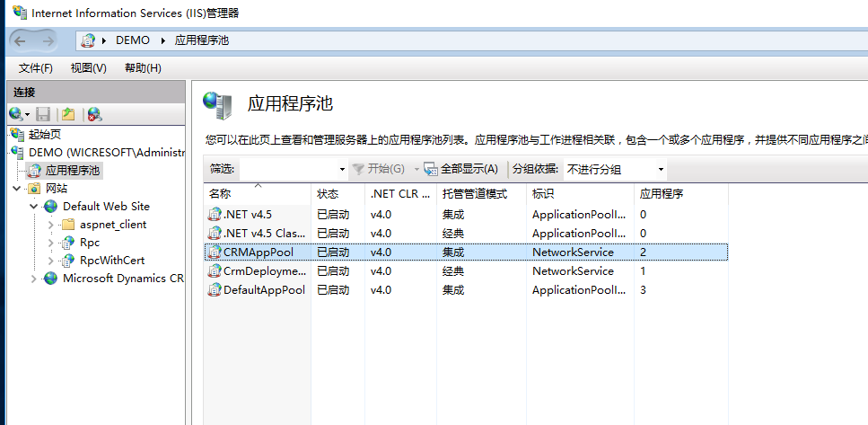
Task: Click the Start Page icon in tree
Action: (18, 134)
